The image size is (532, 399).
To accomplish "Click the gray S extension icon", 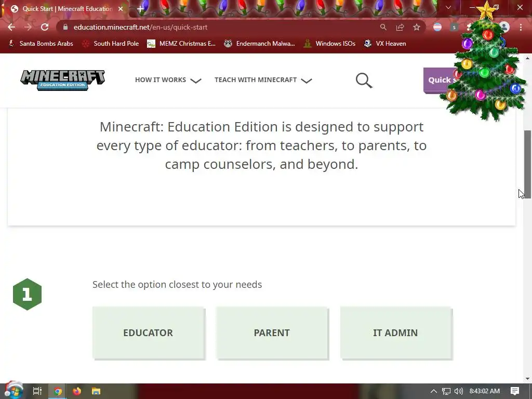I will (x=454, y=27).
